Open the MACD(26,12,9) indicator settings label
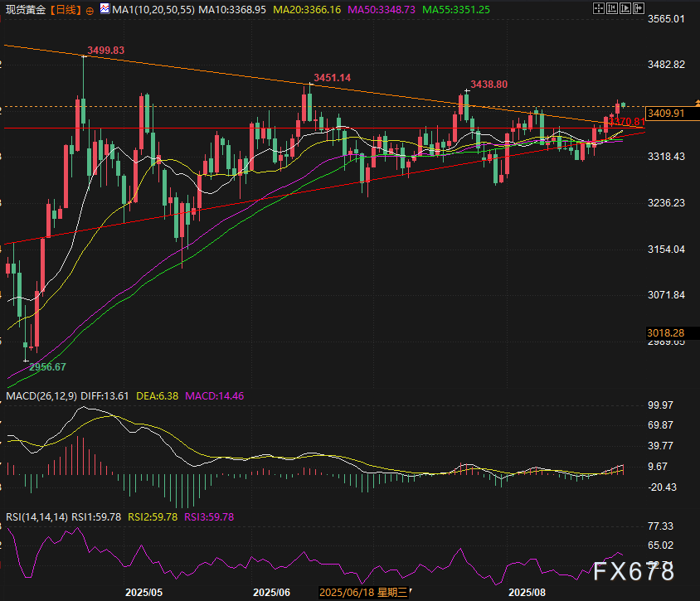This screenshot has width=700, height=601. [x=41, y=396]
